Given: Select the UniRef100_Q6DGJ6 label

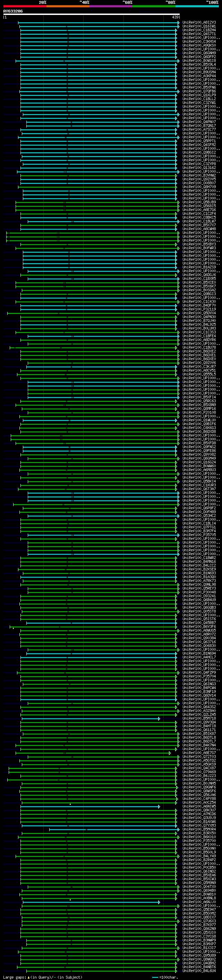Looking at the screenshot, I should pos(199,275).
